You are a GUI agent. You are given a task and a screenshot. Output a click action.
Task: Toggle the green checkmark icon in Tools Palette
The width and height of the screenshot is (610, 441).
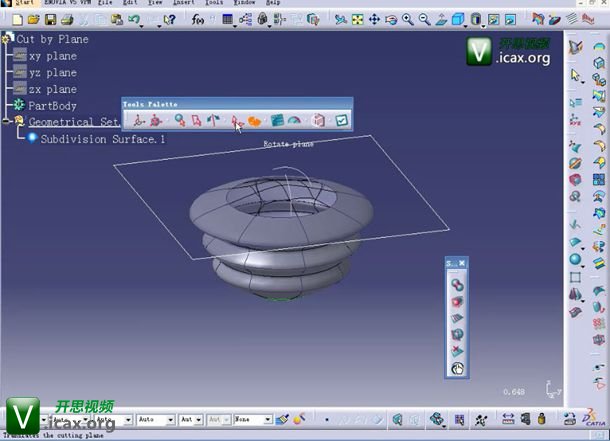coord(342,121)
